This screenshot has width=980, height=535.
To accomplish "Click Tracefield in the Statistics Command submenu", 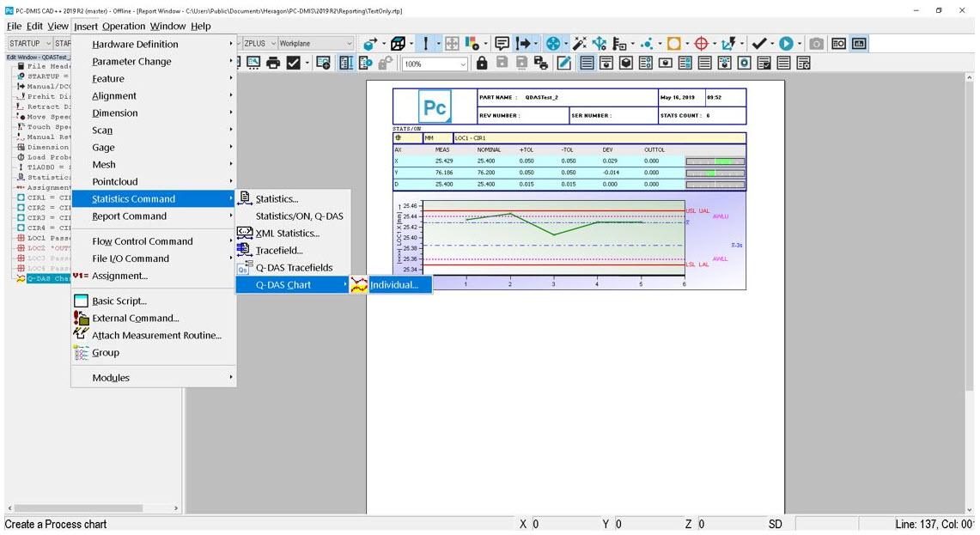I will (279, 250).
